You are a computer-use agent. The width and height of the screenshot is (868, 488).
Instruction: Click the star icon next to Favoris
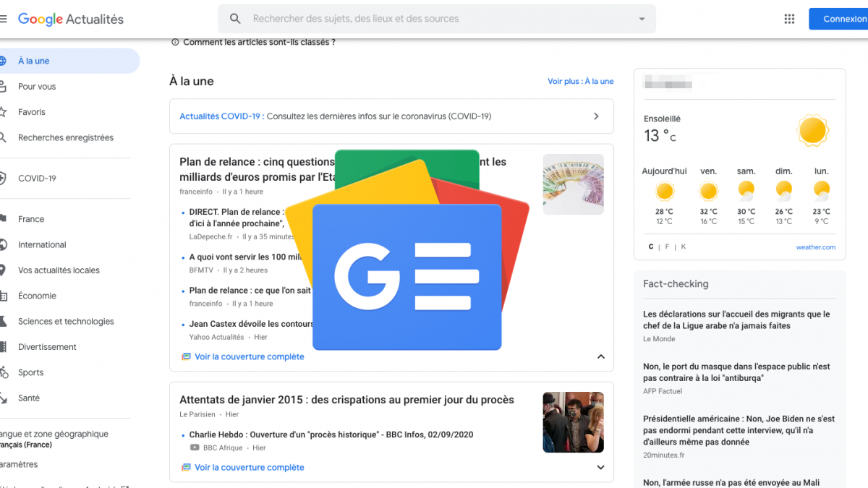pos(3,112)
